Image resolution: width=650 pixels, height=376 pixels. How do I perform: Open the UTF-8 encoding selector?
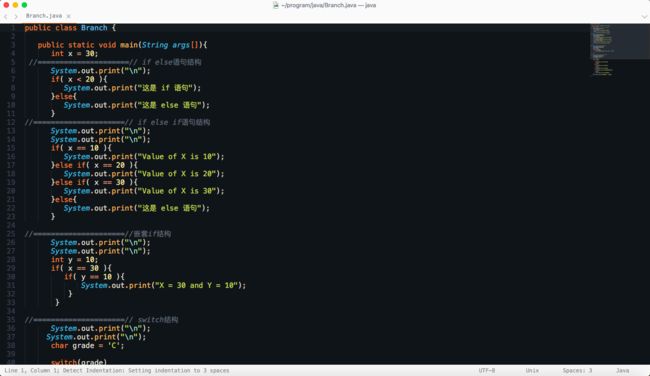(x=487, y=370)
